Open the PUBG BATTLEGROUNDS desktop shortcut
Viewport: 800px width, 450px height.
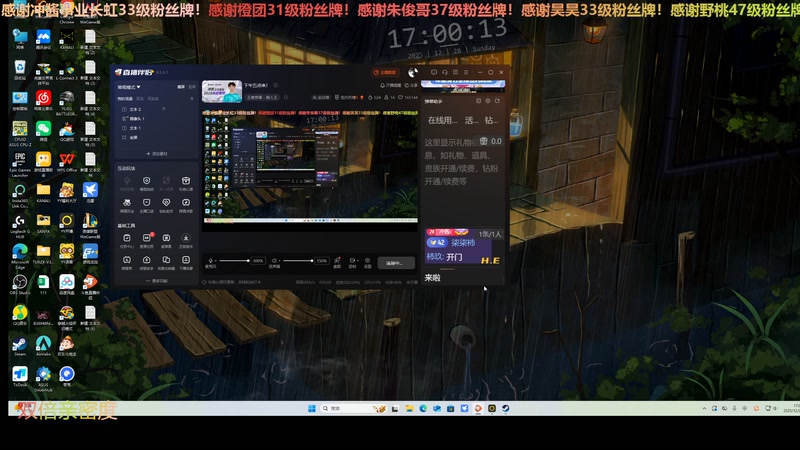point(66,102)
